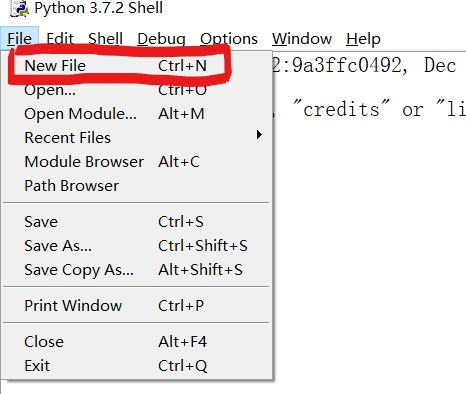Choose Print Window entry
The height and width of the screenshot is (394, 466).
[138, 306]
